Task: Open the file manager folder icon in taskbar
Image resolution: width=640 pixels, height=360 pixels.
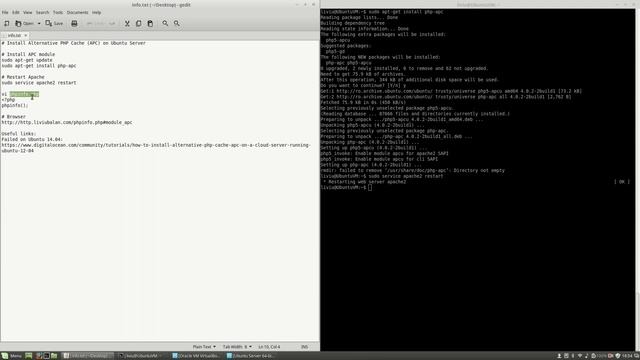Action: click(x=54, y=356)
